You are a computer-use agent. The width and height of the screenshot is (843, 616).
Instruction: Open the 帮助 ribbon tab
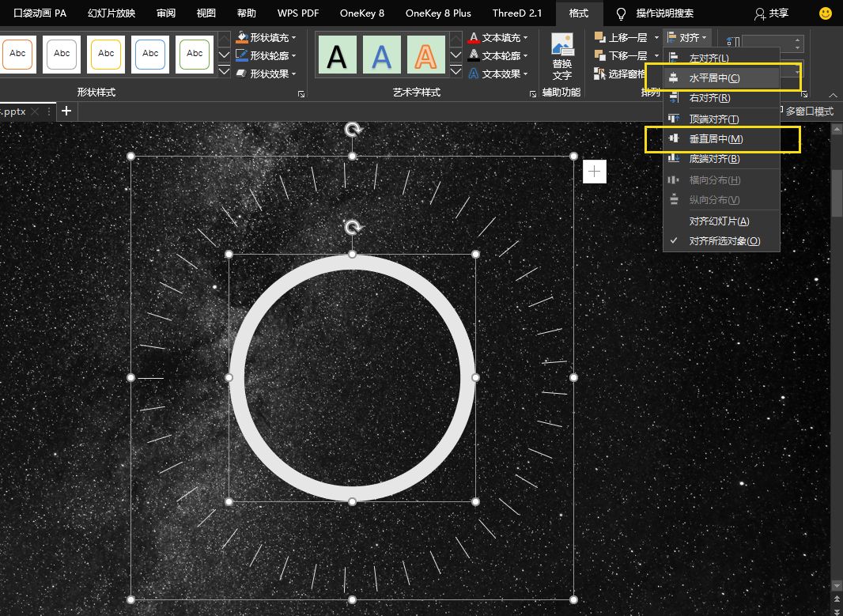coord(246,13)
